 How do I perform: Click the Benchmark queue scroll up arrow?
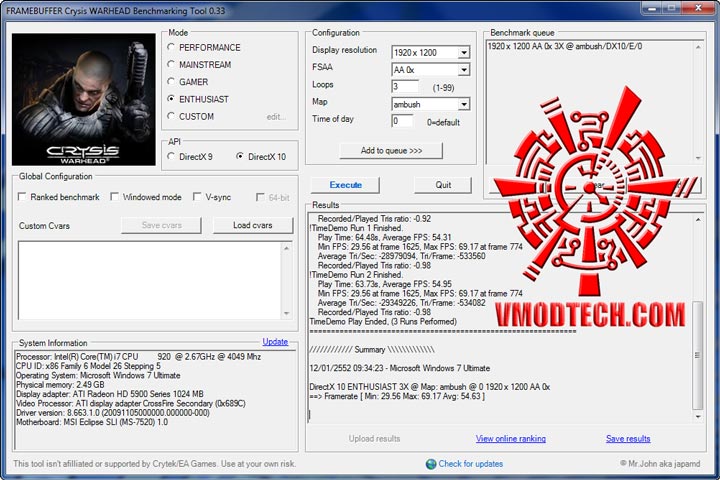tap(698, 47)
